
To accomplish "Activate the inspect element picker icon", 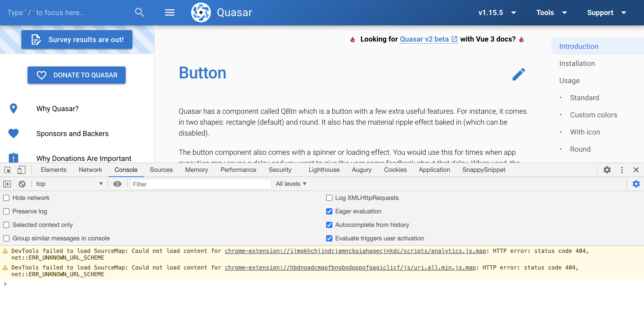I will tap(8, 170).
